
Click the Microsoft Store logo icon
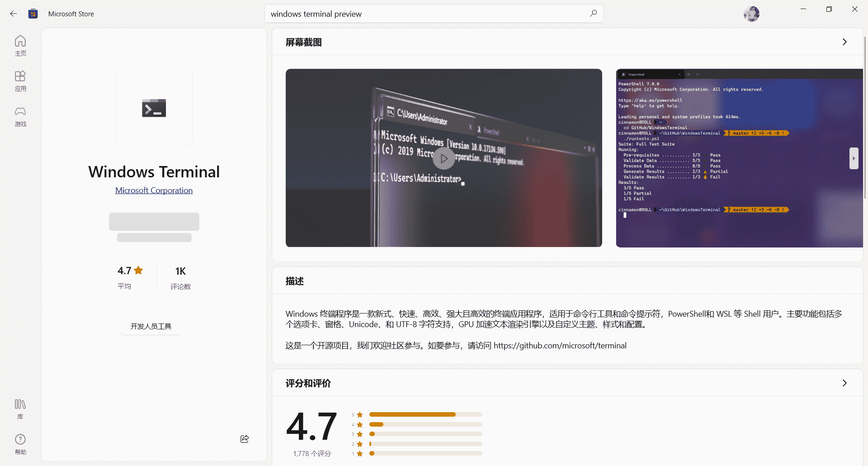click(33, 14)
